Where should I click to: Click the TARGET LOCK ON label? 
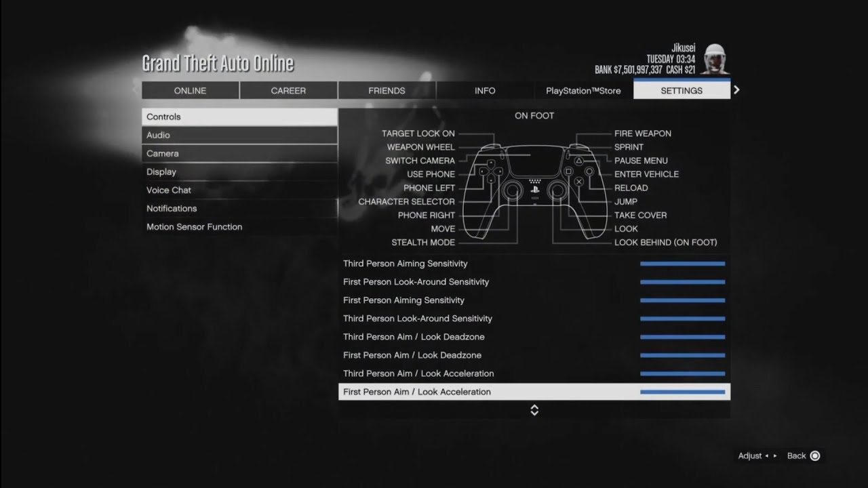[x=418, y=134]
